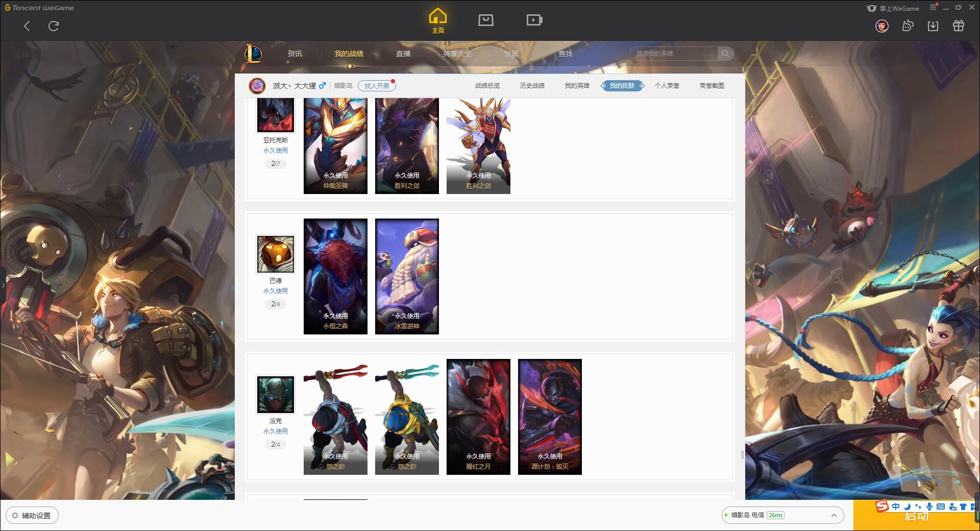Open the 胜利之剑 chroma model skin card

tap(478, 146)
